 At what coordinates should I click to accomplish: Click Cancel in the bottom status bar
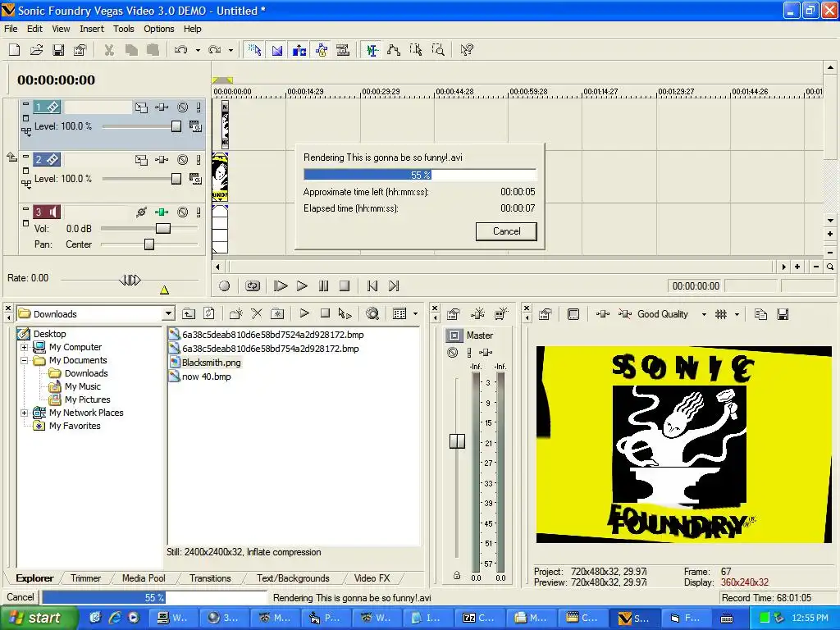click(21, 597)
